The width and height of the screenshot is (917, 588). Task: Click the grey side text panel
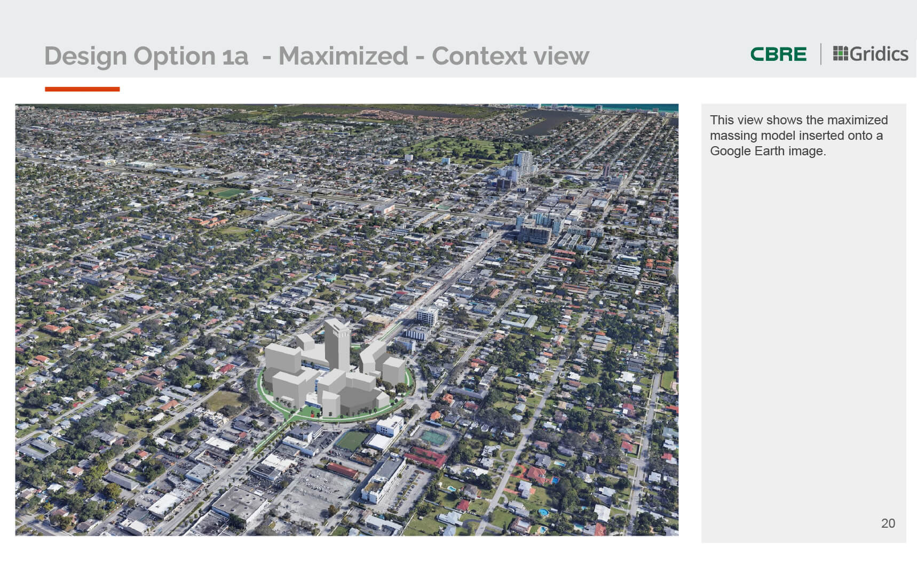click(803, 323)
